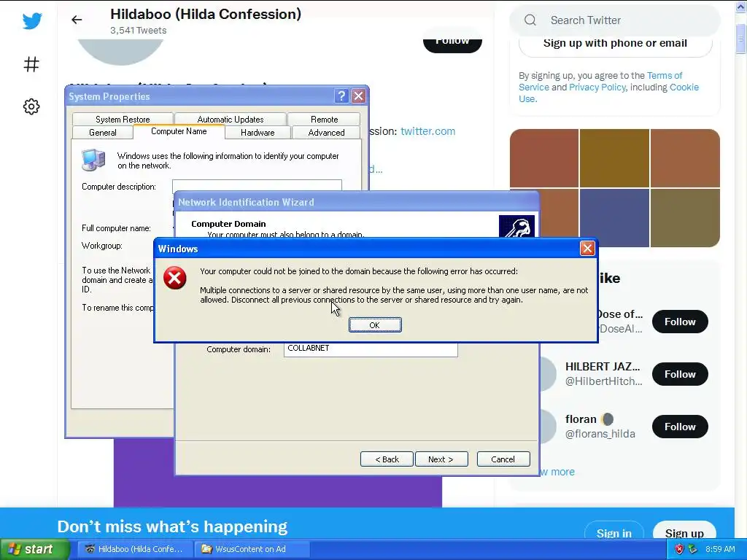Click Back in the Network Identification Wizard
This screenshot has width=747, height=560.
click(387, 459)
